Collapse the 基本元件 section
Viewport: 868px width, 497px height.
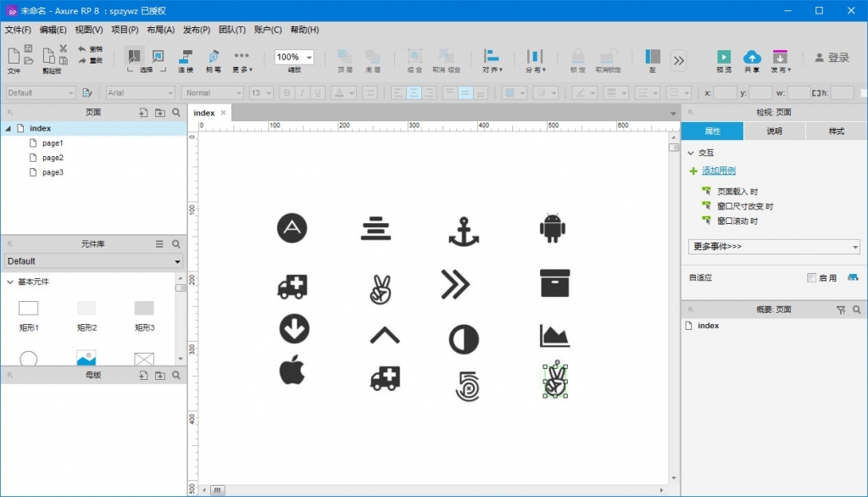point(10,282)
